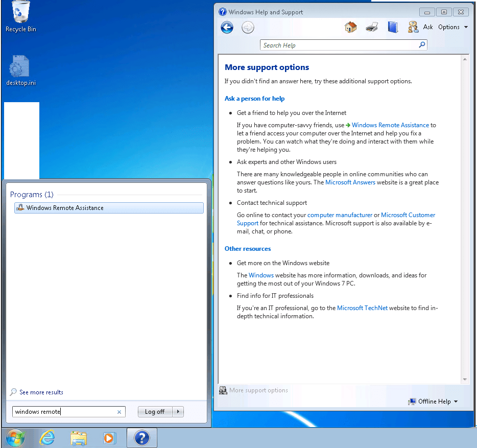Go back in Windows Help and Support

[x=227, y=28]
